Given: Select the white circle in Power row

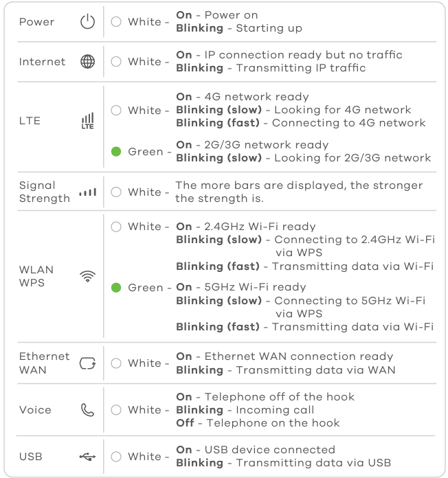Looking at the screenshot, I should [116, 22].
